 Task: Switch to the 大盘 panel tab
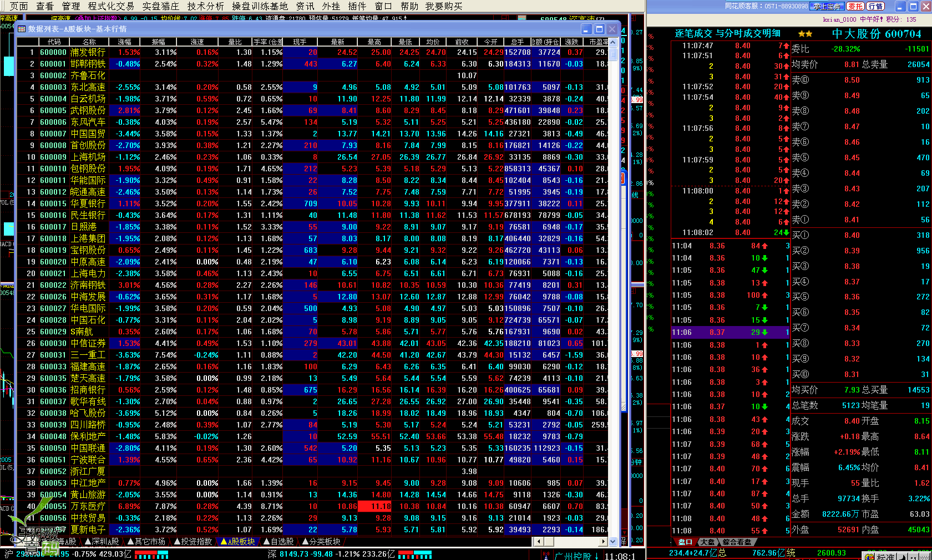tap(707, 542)
